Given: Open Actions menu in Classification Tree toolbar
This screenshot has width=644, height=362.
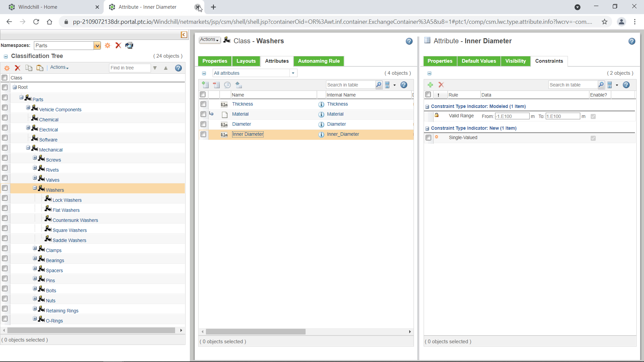Looking at the screenshot, I should tap(59, 67).
